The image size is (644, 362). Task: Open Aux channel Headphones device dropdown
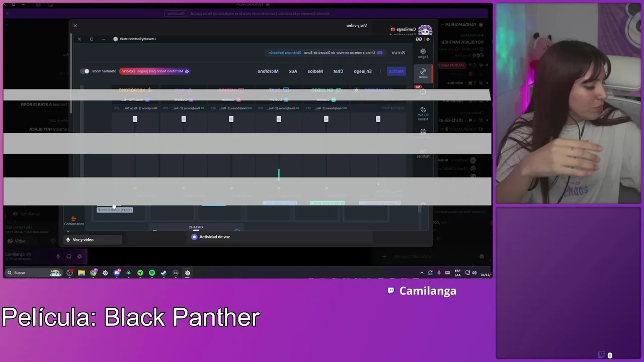pyautogui.click(x=184, y=108)
